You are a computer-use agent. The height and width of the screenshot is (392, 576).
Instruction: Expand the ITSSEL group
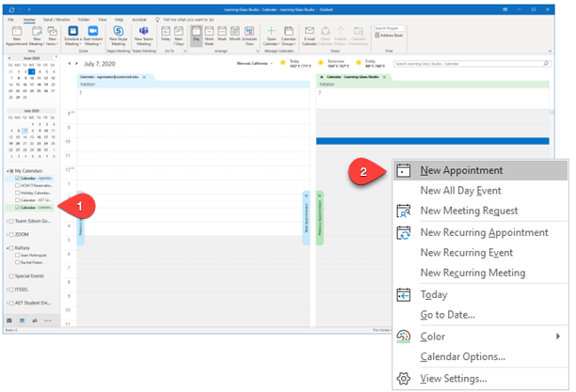(x=7, y=290)
